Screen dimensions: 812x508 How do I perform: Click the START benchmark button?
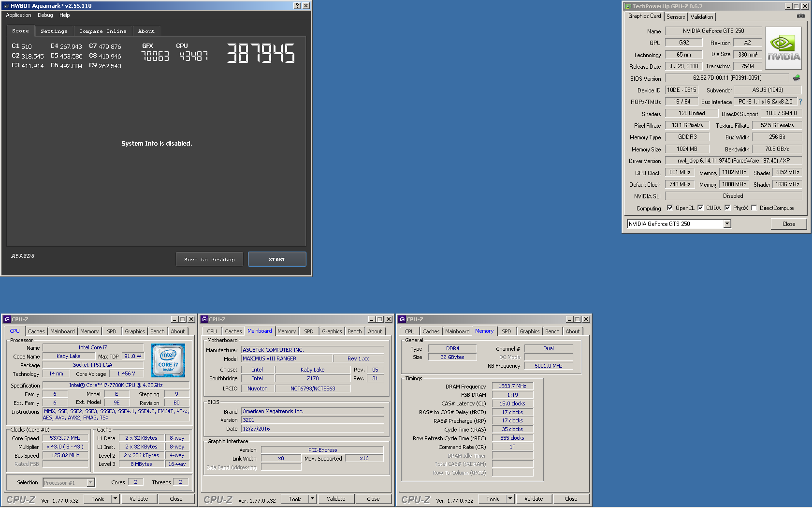pos(277,259)
